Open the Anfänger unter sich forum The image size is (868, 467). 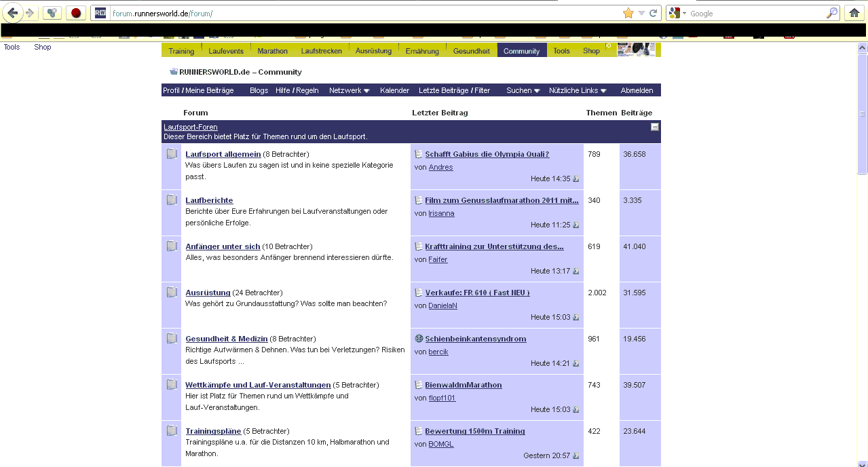pos(223,246)
